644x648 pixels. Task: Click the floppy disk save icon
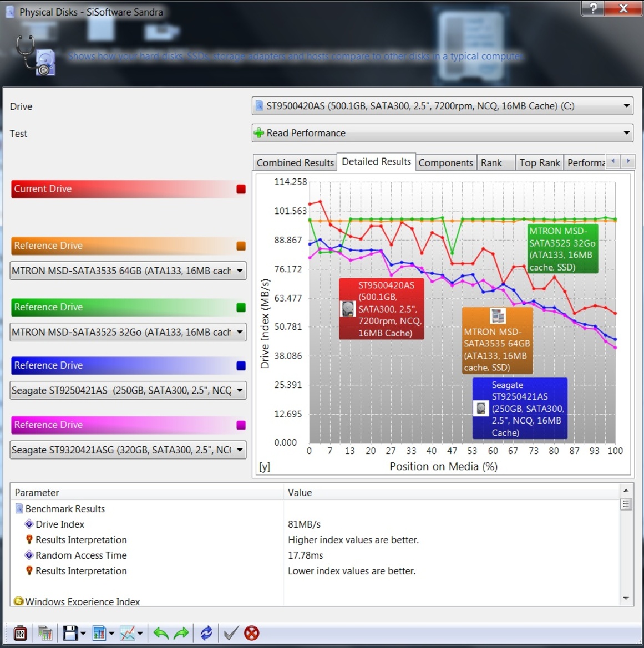pos(70,632)
